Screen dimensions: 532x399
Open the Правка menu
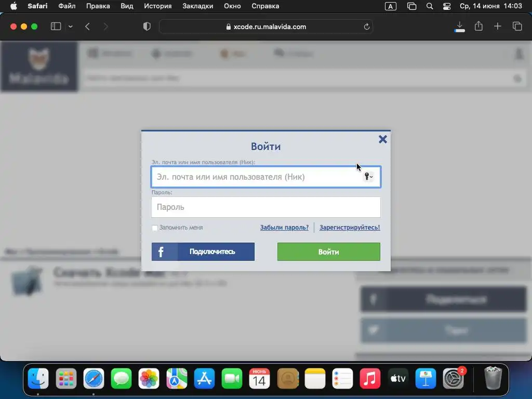[98, 6]
